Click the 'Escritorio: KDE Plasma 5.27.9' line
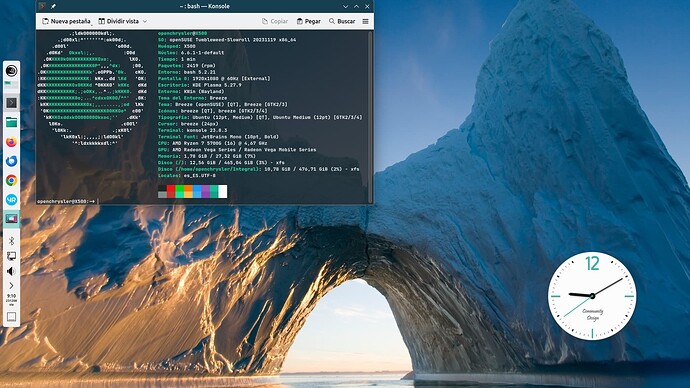 [x=199, y=85]
